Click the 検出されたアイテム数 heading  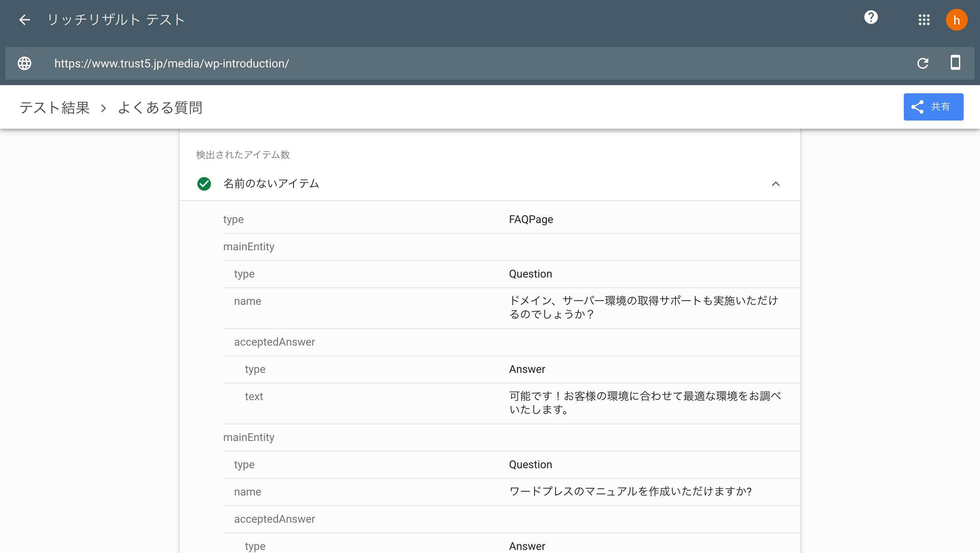pos(243,155)
